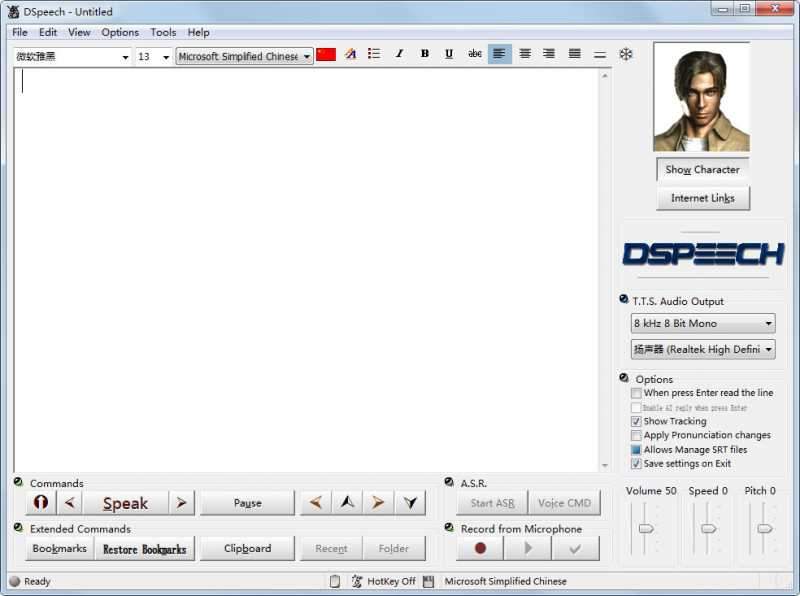Viewport: 800px width, 596px height.
Task: Click the snowflake icon at toolbar end
Action: click(625, 55)
